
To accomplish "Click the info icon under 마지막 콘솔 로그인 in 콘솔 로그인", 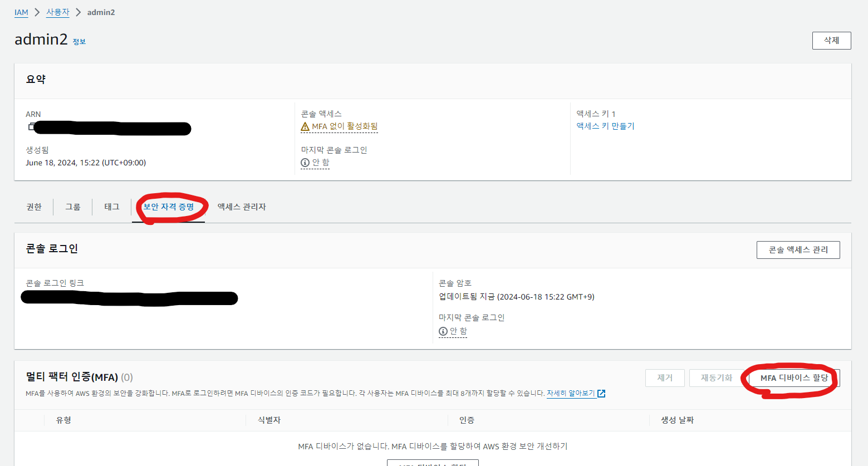I will click(x=443, y=331).
